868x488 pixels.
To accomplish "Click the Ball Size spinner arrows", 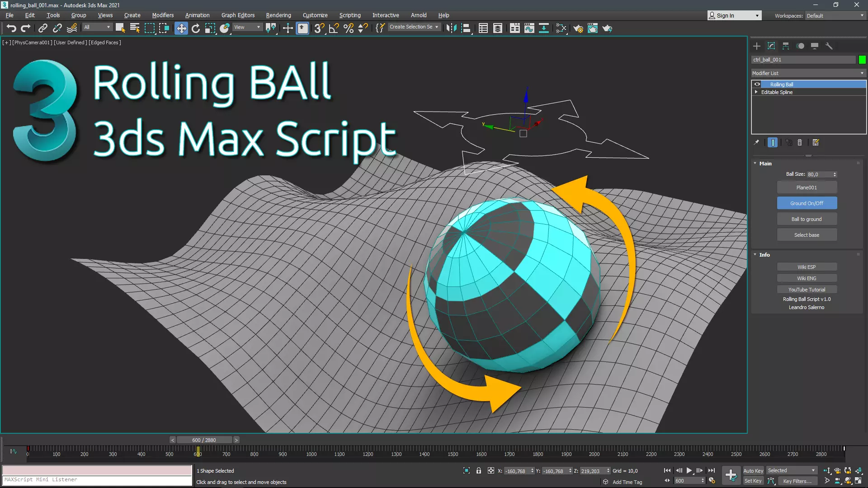I will [x=835, y=174].
